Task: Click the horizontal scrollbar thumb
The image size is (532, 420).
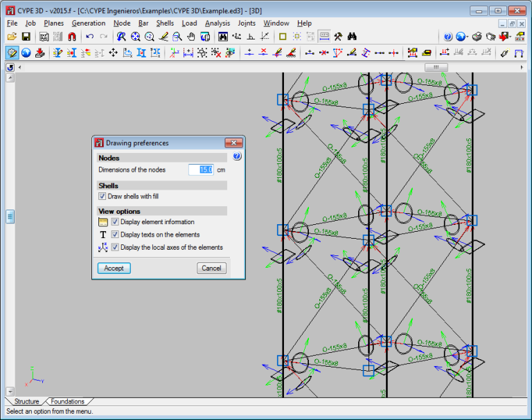Action: coord(436,67)
